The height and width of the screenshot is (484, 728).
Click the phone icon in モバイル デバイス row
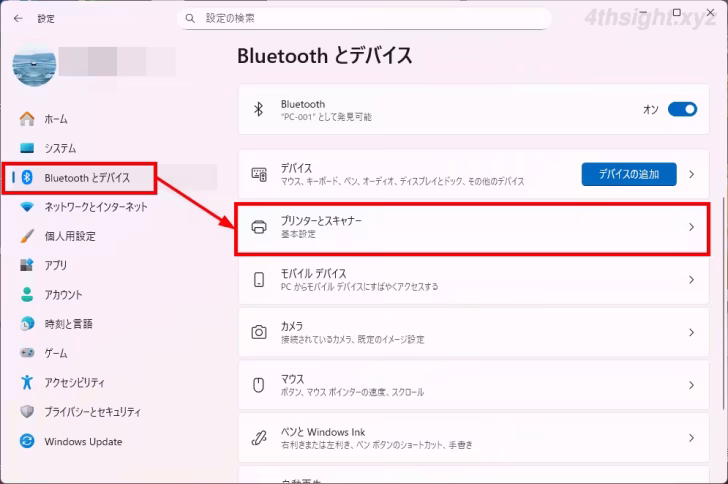point(259,280)
